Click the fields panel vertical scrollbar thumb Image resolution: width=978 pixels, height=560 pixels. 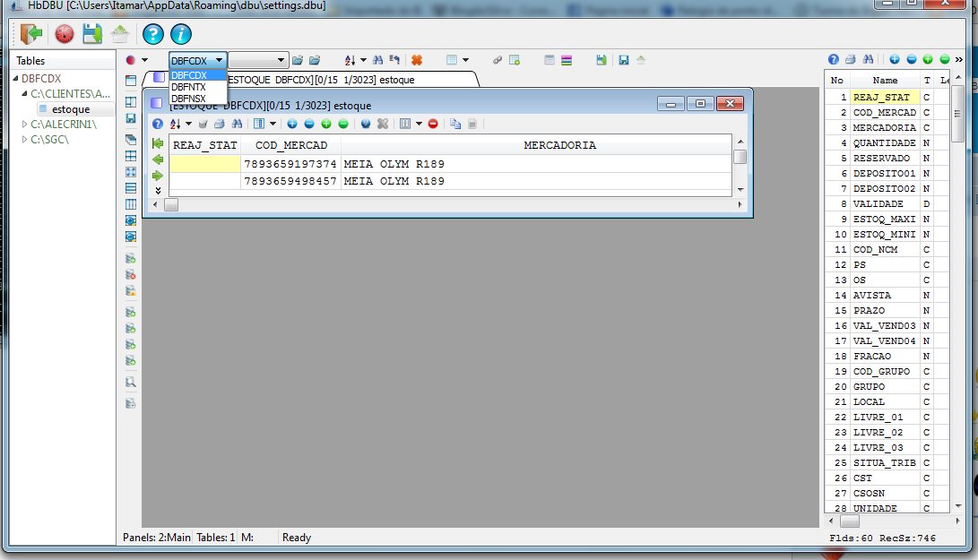click(x=958, y=114)
